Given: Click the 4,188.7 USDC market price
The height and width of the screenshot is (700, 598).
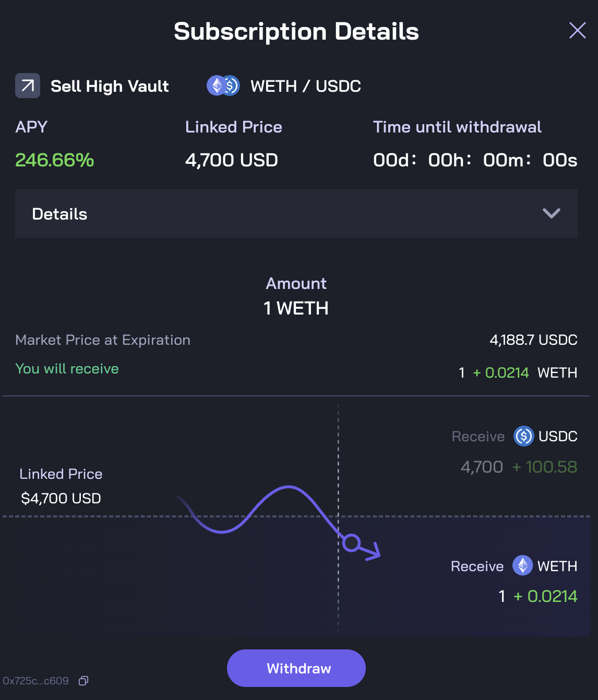Looking at the screenshot, I should 533,340.
